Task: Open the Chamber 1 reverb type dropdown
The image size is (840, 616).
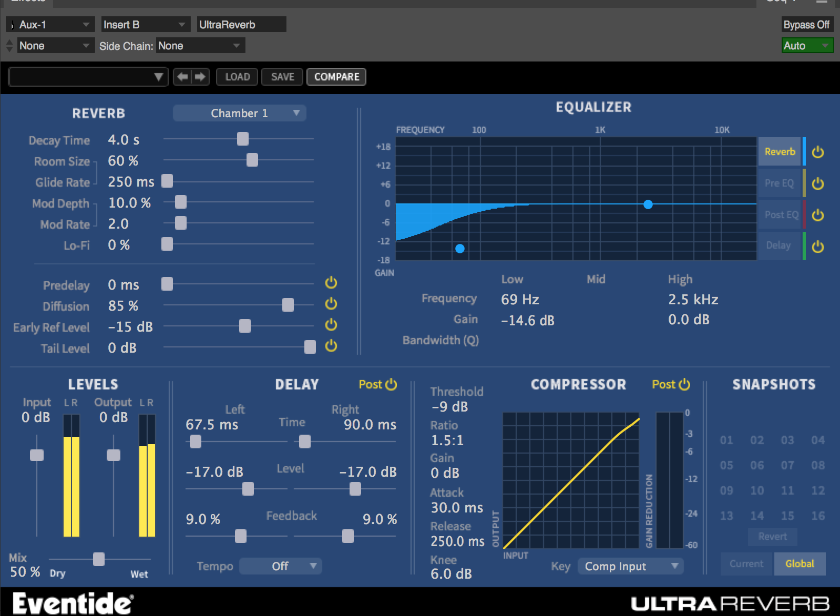Action: [x=240, y=113]
